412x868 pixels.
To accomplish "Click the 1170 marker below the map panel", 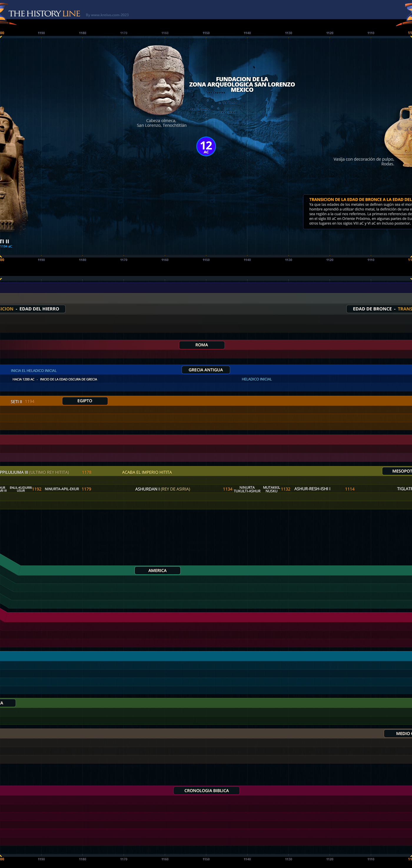I will [x=124, y=260].
